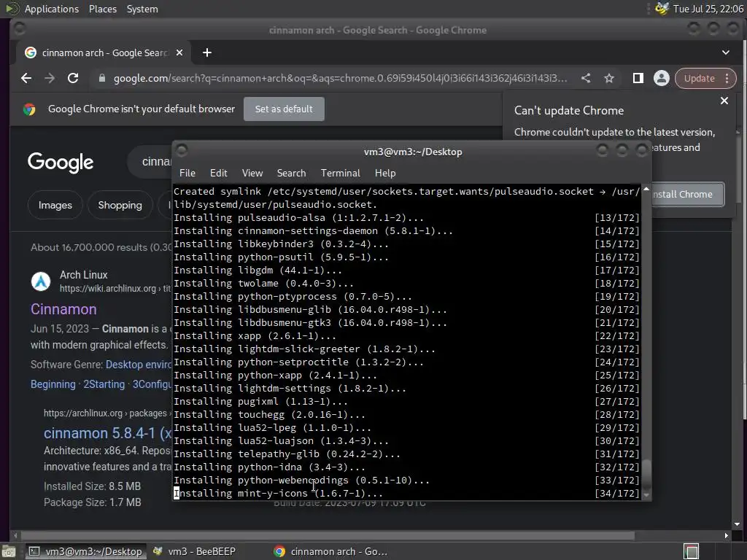Viewport: 747px width, 560px height.
Task: Select Shopping search filter
Action: pos(120,205)
